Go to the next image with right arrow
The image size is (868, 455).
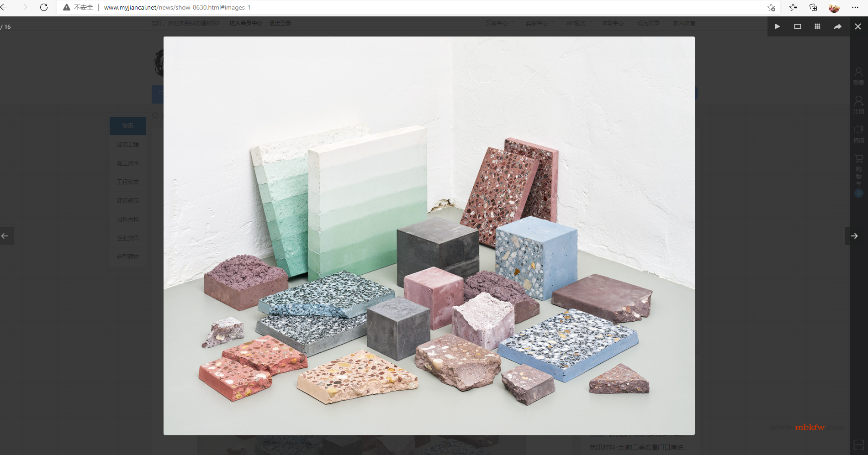tap(854, 236)
